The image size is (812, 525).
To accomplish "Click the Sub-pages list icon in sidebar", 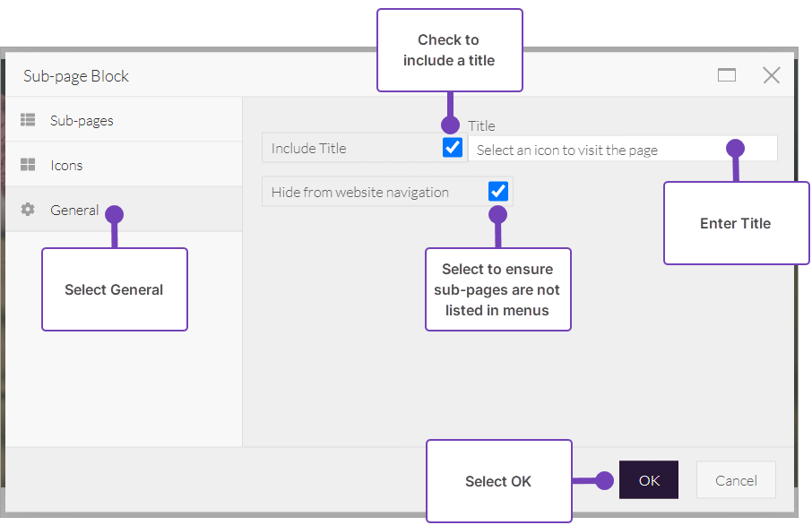I will tap(28, 120).
